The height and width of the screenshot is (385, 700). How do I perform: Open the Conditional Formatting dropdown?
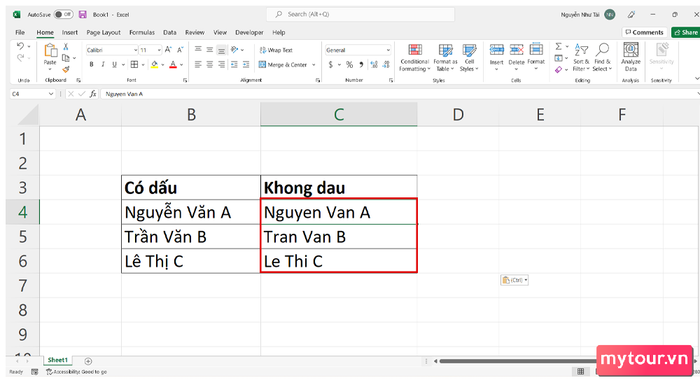(415, 58)
